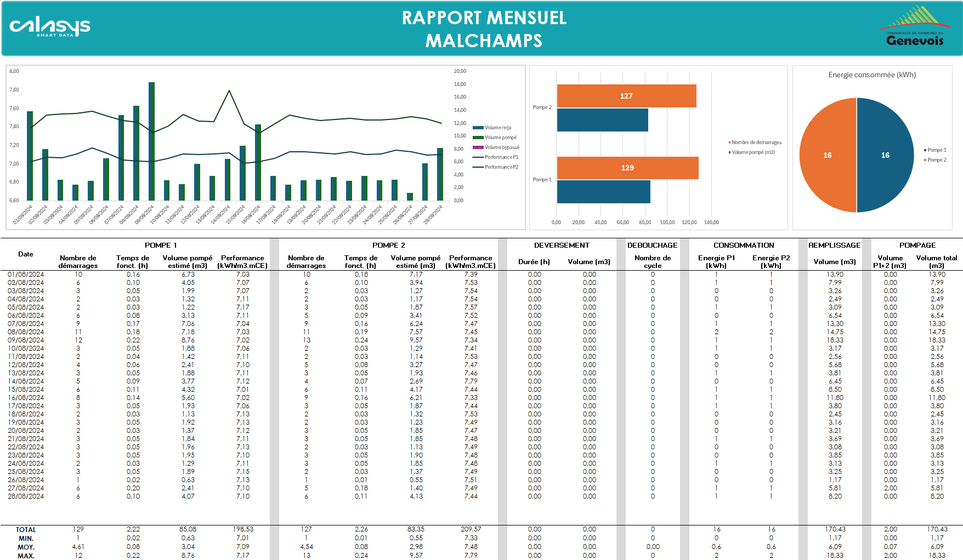Click the Calasys Smart Data logo

50,27
